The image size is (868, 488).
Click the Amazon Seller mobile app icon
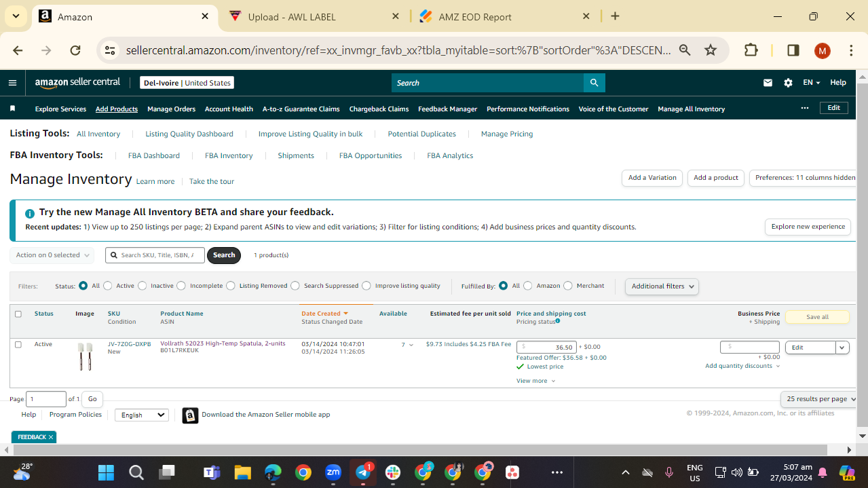(190, 415)
